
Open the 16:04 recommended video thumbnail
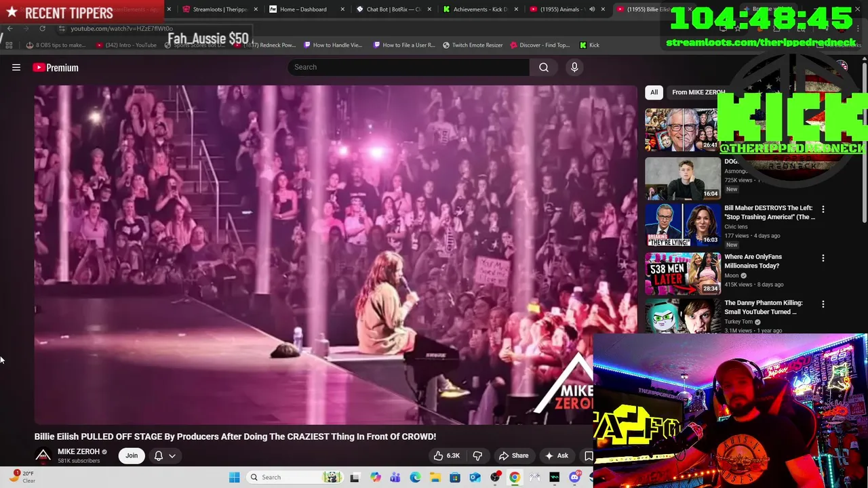coord(682,178)
